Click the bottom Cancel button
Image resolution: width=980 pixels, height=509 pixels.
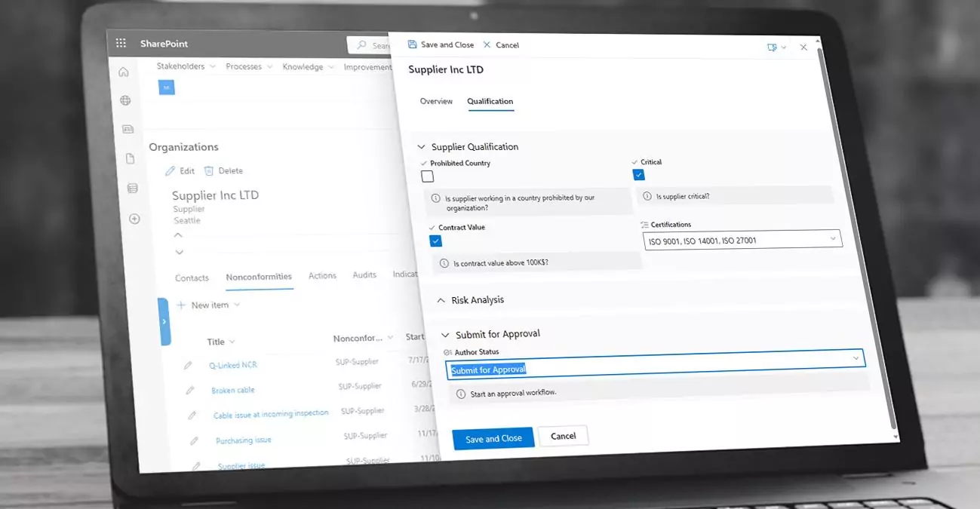(563, 436)
